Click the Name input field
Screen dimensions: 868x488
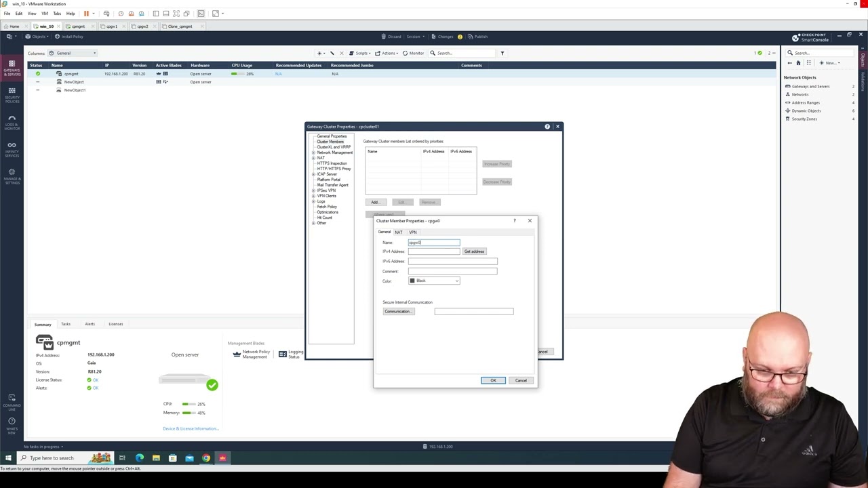[434, 242]
